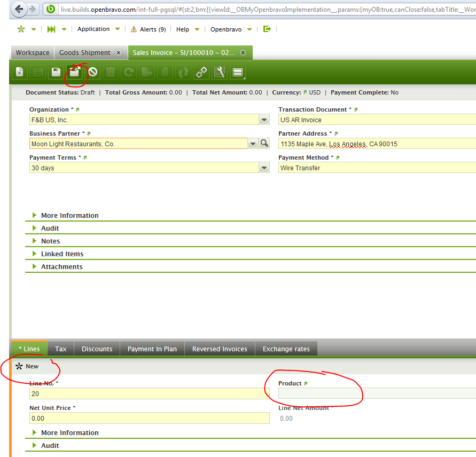The width and height of the screenshot is (476, 457).
Task: Open the Payment Terms dropdown
Action: [x=264, y=168]
